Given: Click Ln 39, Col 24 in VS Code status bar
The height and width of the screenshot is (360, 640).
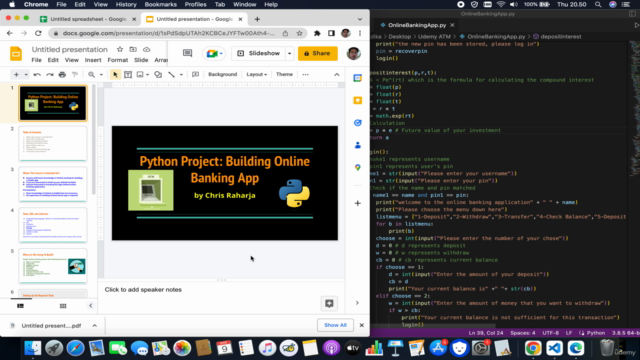Looking at the screenshot, I should (486, 333).
